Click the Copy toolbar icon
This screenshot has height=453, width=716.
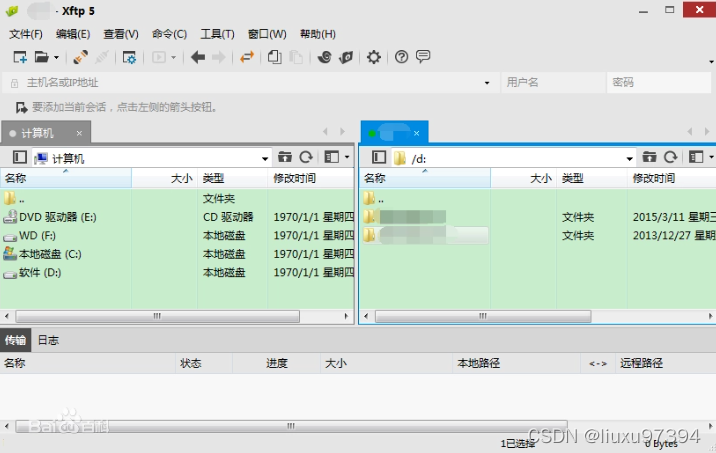pyautogui.click(x=274, y=57)
